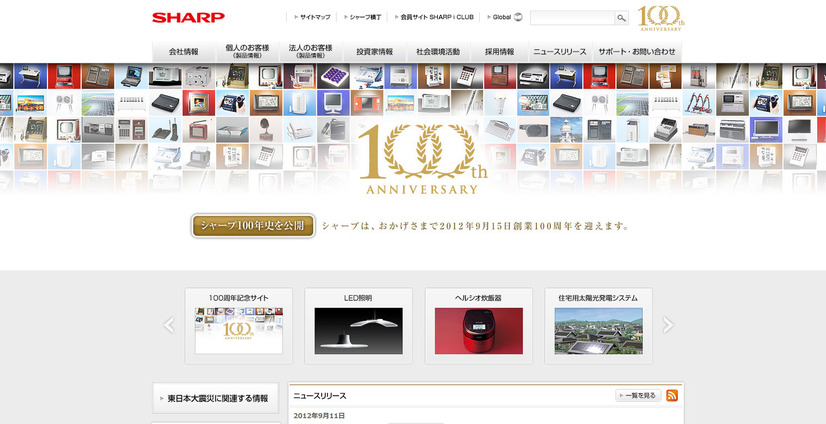Open the LED照明 card thumbnail

(x=359, y=331)
